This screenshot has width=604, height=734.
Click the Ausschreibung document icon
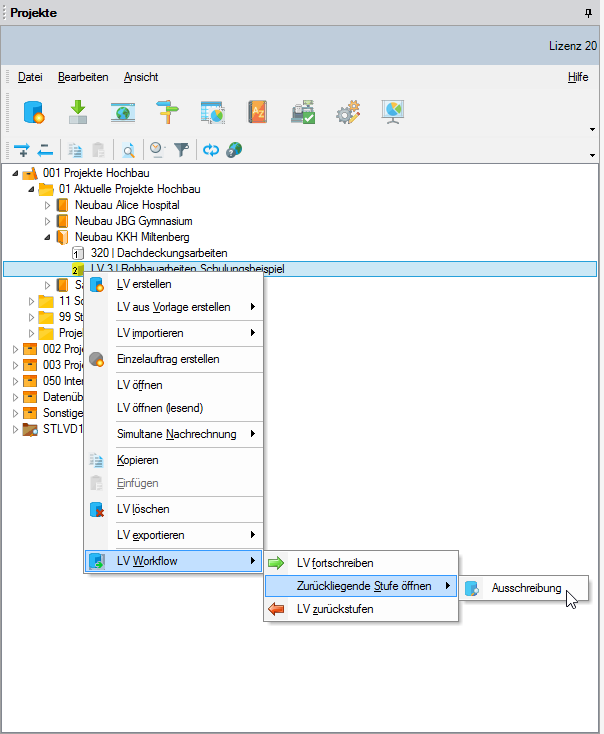coord(472,588)
